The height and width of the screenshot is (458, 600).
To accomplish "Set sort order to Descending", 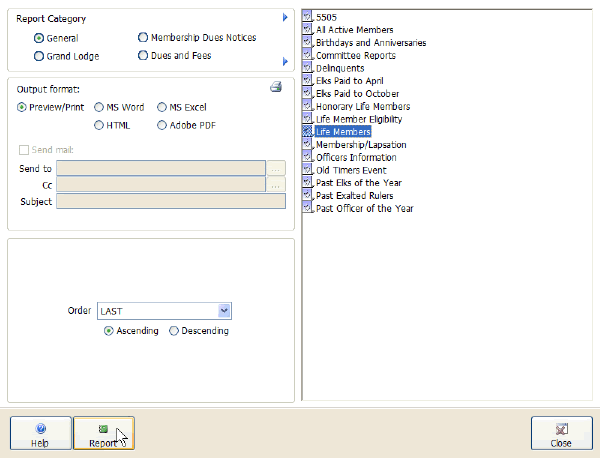I will 174,331.
